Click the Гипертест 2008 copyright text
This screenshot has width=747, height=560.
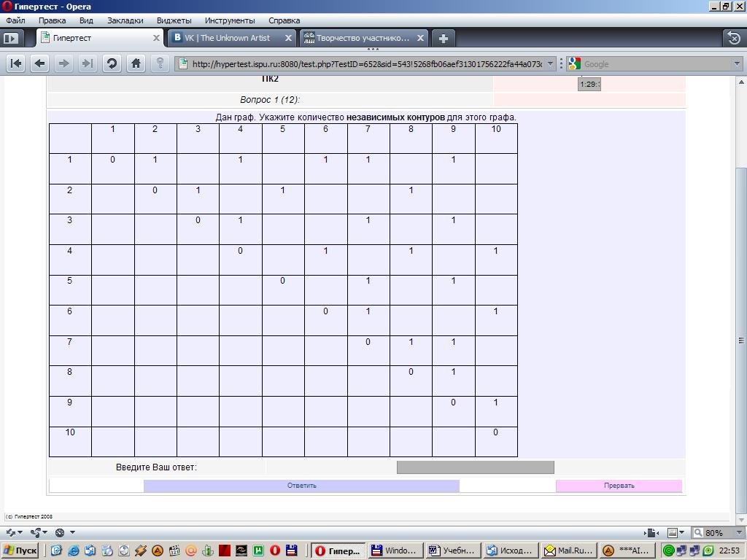click(x=28, y=517)
